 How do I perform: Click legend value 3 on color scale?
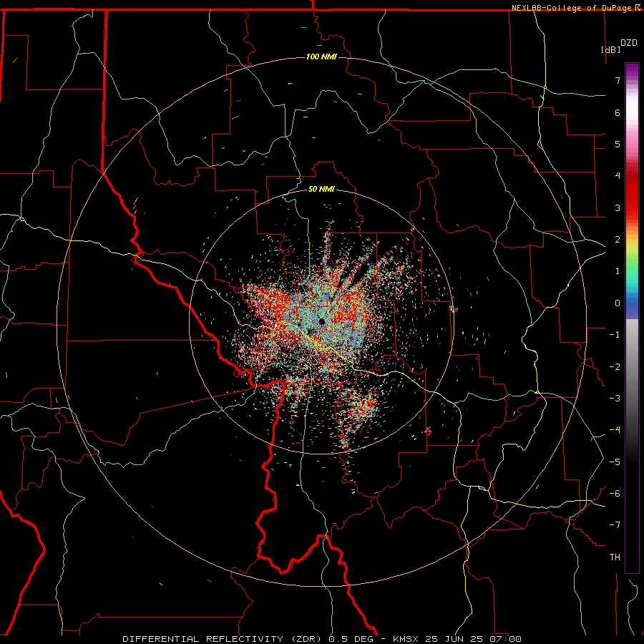pos(618,208)
